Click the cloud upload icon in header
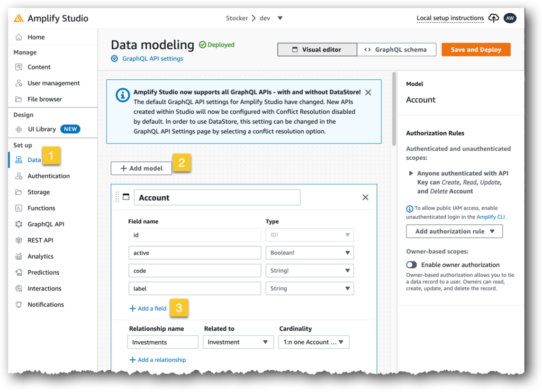 pyautogui.click(x=493, y=18)
